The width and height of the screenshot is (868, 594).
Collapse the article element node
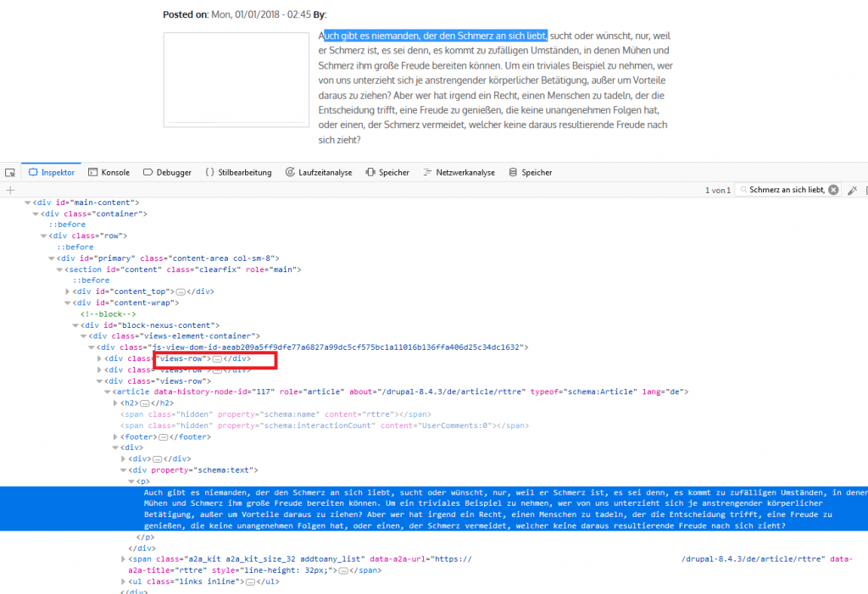107,391
